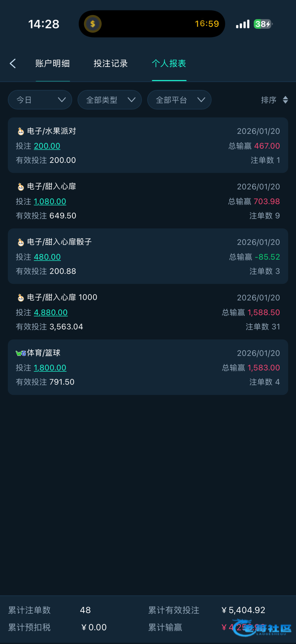Tap the 排序 sort arrows icon
The image size is (296, 644).
click(x=285, y=100)
